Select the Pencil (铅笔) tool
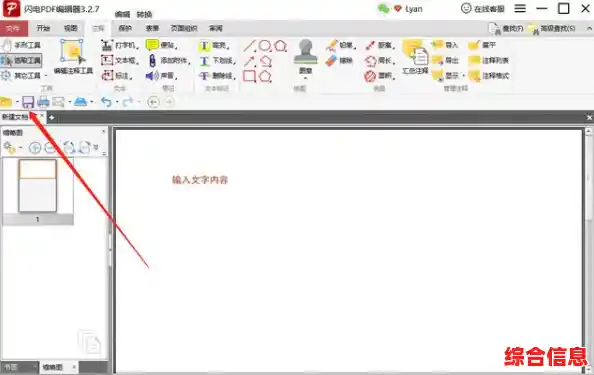This screenshot has height=375, width=594. [x=340, y=45]
